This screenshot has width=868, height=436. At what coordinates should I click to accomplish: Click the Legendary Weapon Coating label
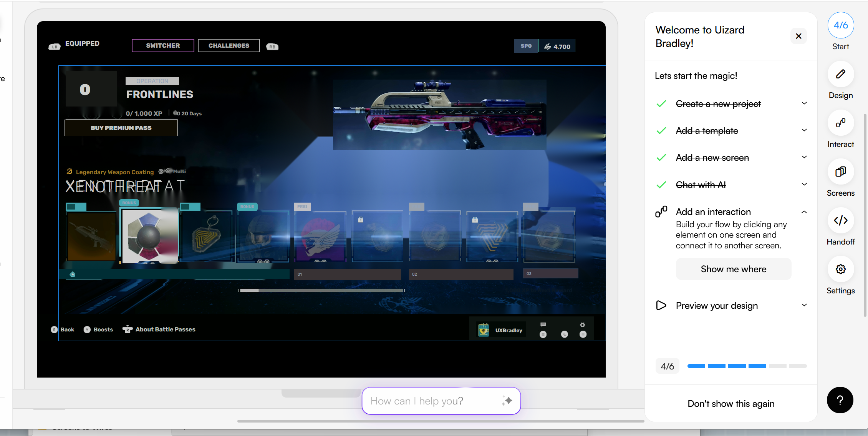[115, 172]
